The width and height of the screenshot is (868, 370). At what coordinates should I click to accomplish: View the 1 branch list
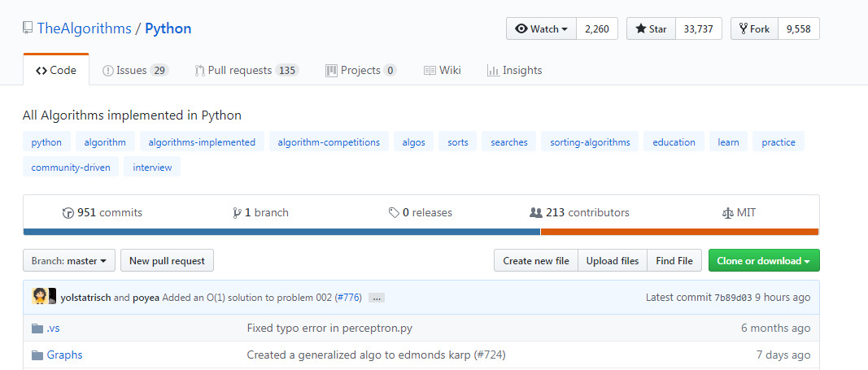pos(261,212)
